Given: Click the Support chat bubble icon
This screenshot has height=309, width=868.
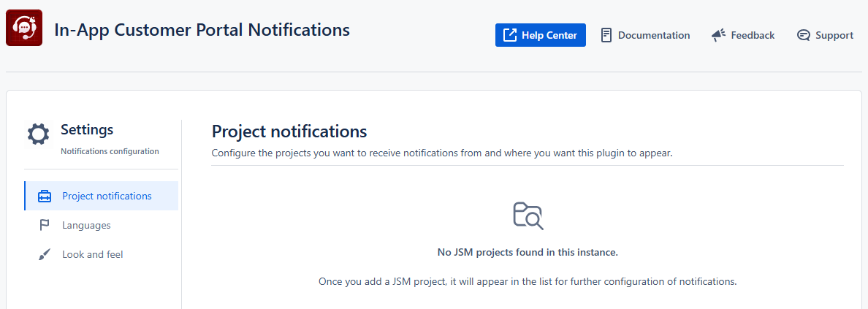Looking at the screenshot, I should tap(803, 36).
